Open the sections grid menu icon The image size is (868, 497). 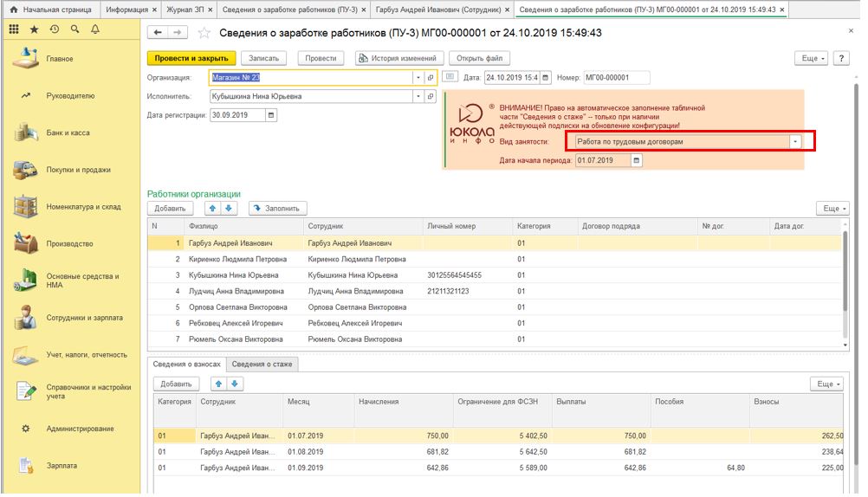(x=14, y=29)
